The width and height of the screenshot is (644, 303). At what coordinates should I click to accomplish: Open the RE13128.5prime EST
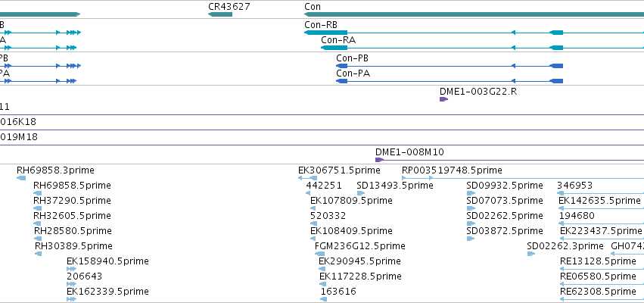point(602,269)
